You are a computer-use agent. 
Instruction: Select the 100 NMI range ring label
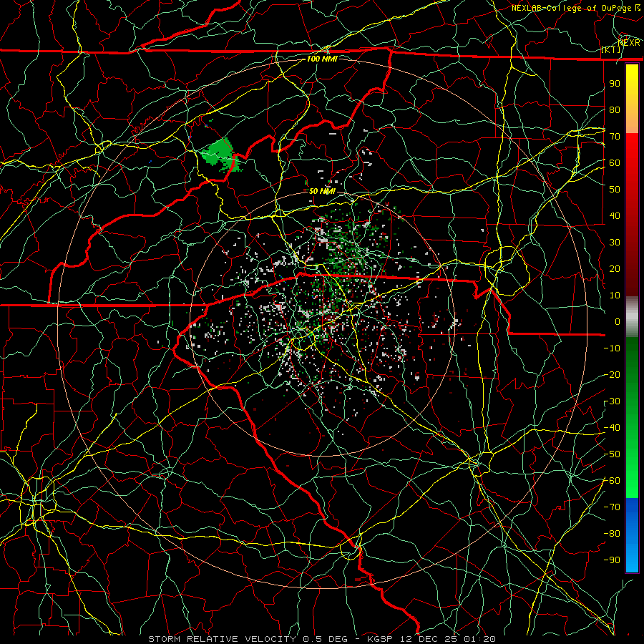[322, 59]
